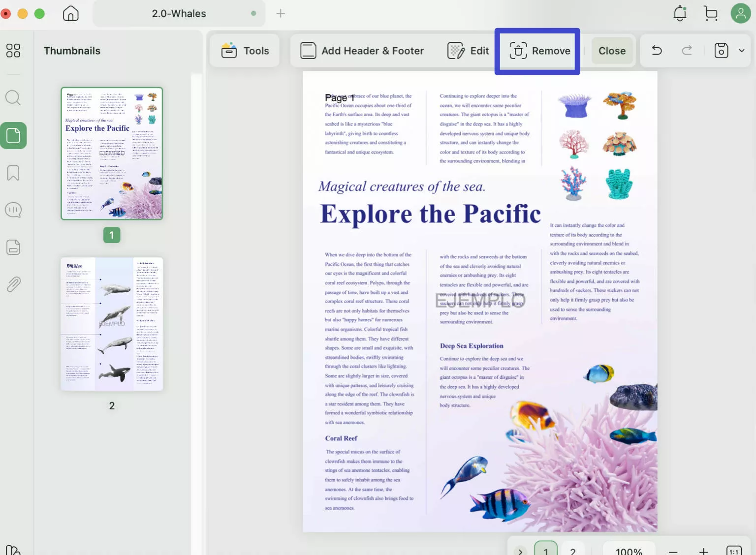Screen dimensions: 756x555
Task: Click Add Header & Footer
Action: pyautogui.click(x=362, y=51)
